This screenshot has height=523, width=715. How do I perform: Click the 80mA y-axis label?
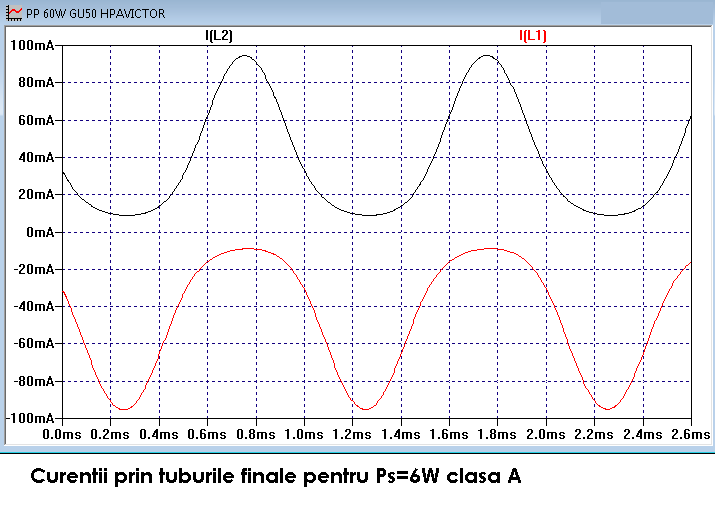click(x=36, y=83)
